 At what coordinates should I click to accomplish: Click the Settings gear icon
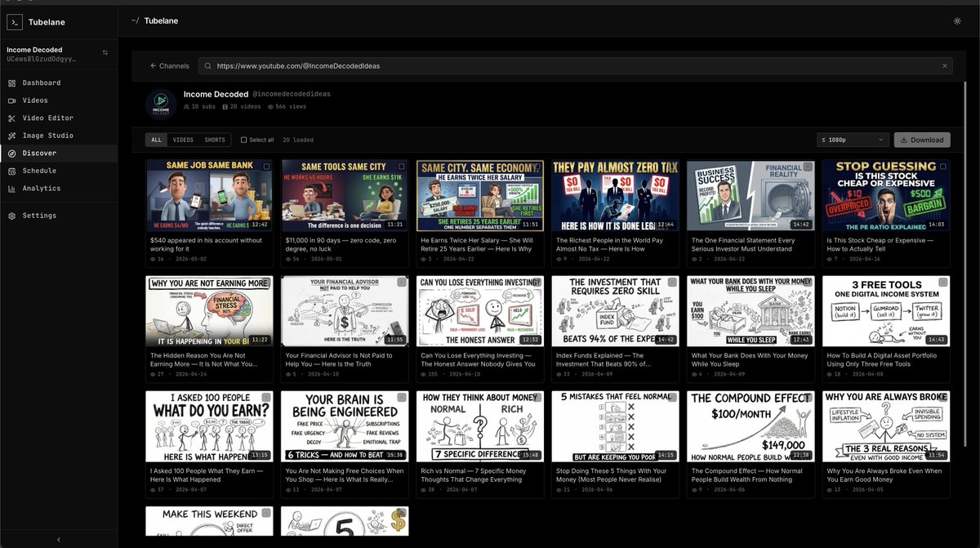pyautogui.click(x=12, y=216)
